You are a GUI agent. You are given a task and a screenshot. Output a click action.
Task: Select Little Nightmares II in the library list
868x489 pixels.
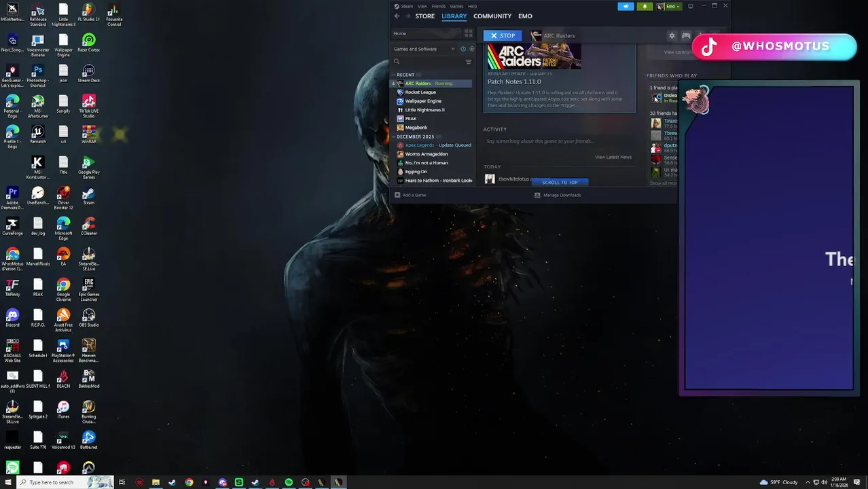(431, 110)
